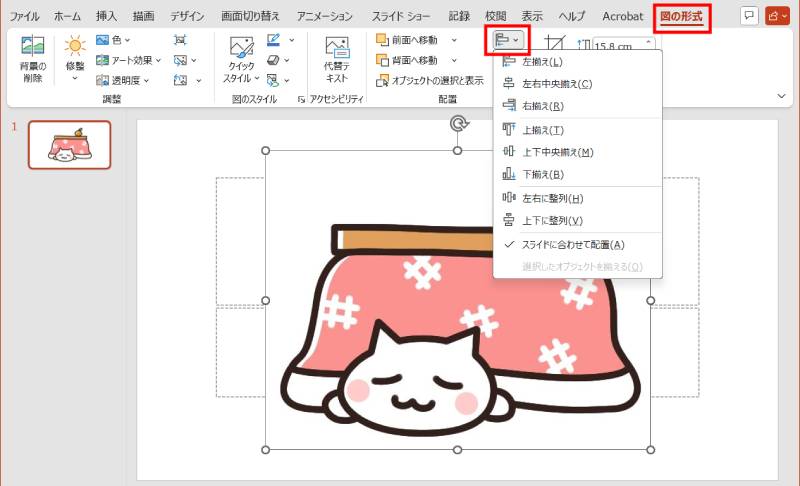Expand the 背面へ移動 dropdown arrow

(454, 60)
